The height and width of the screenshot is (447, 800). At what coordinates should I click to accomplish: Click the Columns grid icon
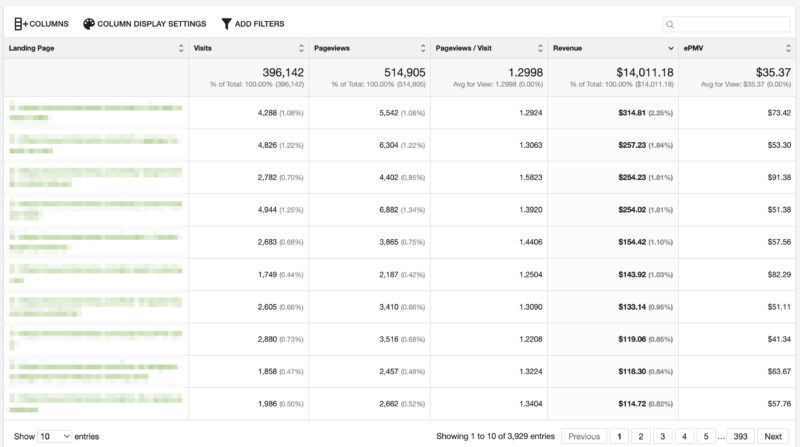click(x=19, y=23)
